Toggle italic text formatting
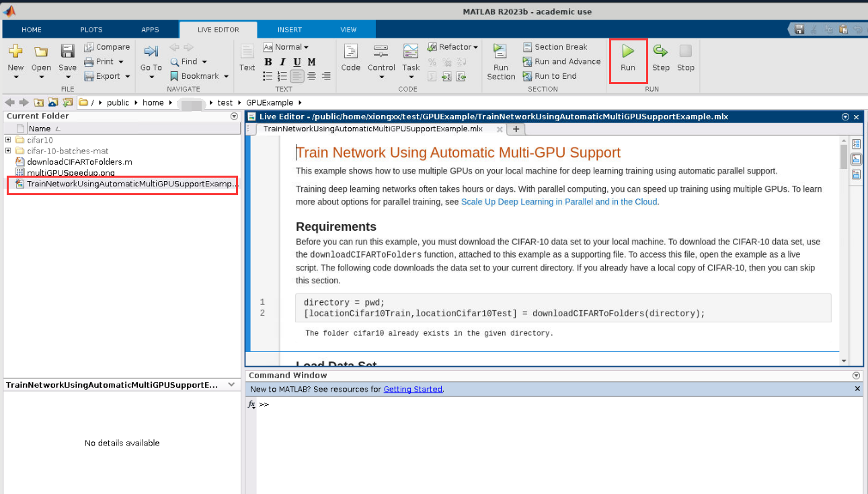This screenshot has width=868, height=494. 282,62
